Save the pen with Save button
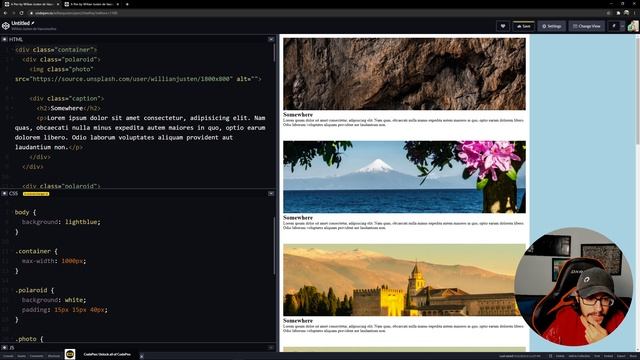Viewport: 640px width, 360px height. (524, 26)
